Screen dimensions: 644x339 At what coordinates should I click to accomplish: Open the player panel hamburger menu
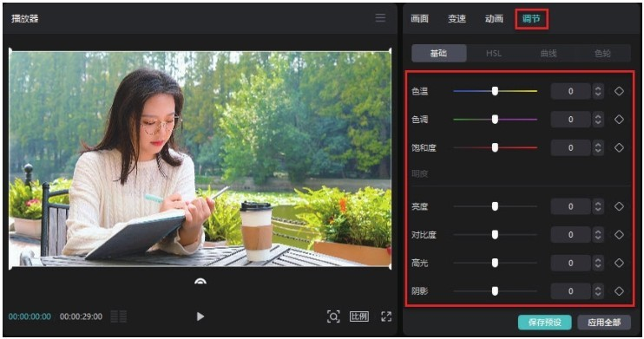coord(380,18)
